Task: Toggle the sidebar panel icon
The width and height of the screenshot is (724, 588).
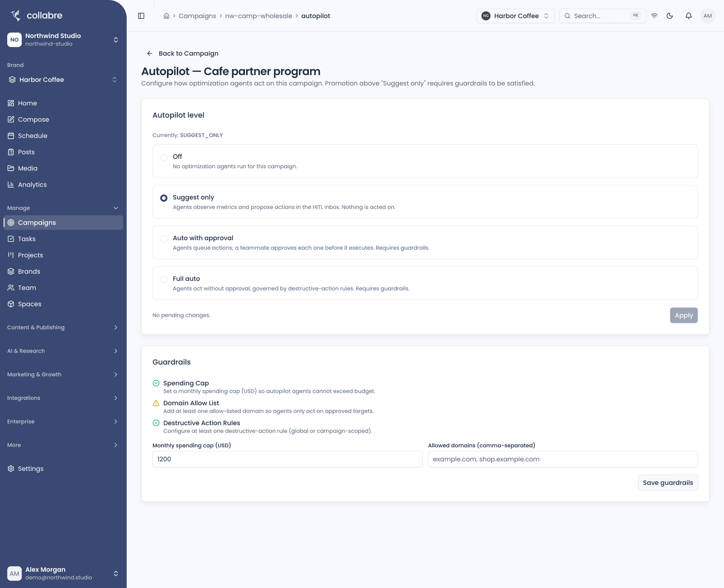Action: tap(141, 16)
